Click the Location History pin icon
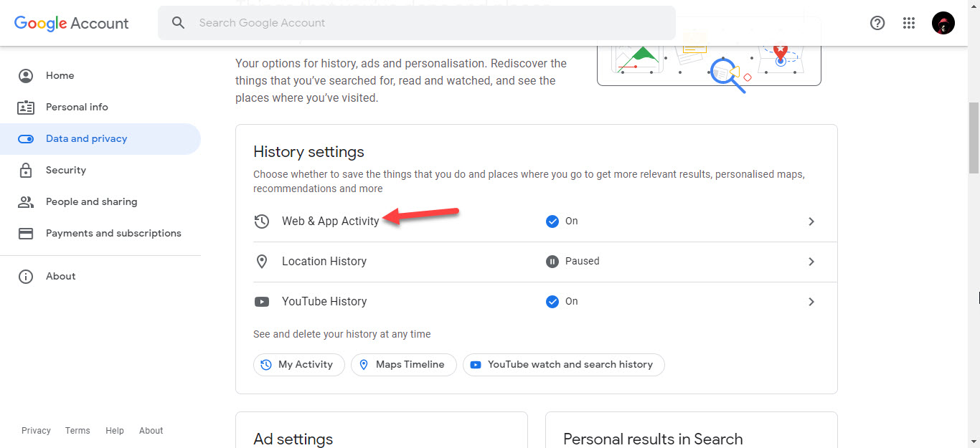Viewport: 980px width, 448px height. pyautogui.click(x=262, y=262)
